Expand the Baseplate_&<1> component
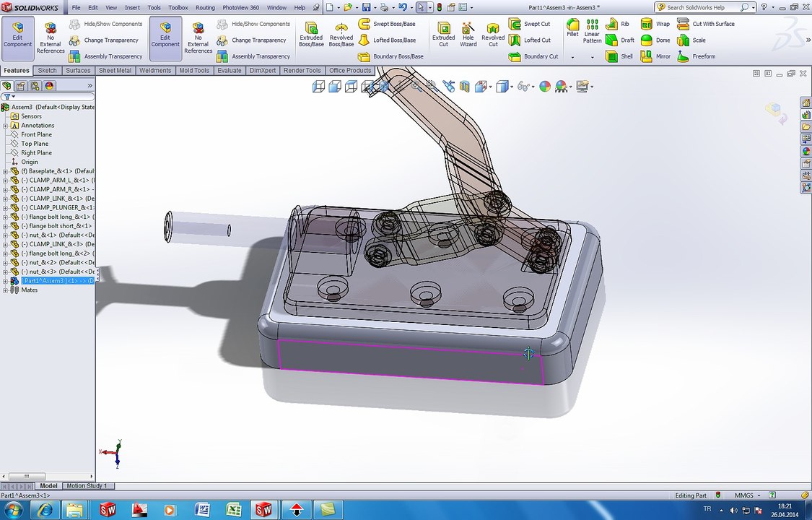The image size is (812, 520). pyautogui.click(x=5, y=171)
